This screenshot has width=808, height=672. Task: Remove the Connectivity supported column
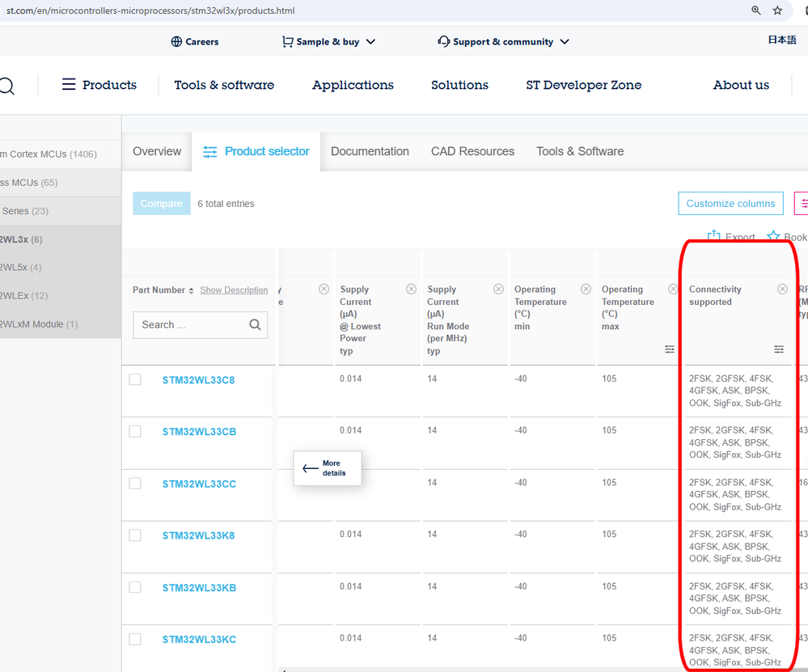click(x=782, y=290)
